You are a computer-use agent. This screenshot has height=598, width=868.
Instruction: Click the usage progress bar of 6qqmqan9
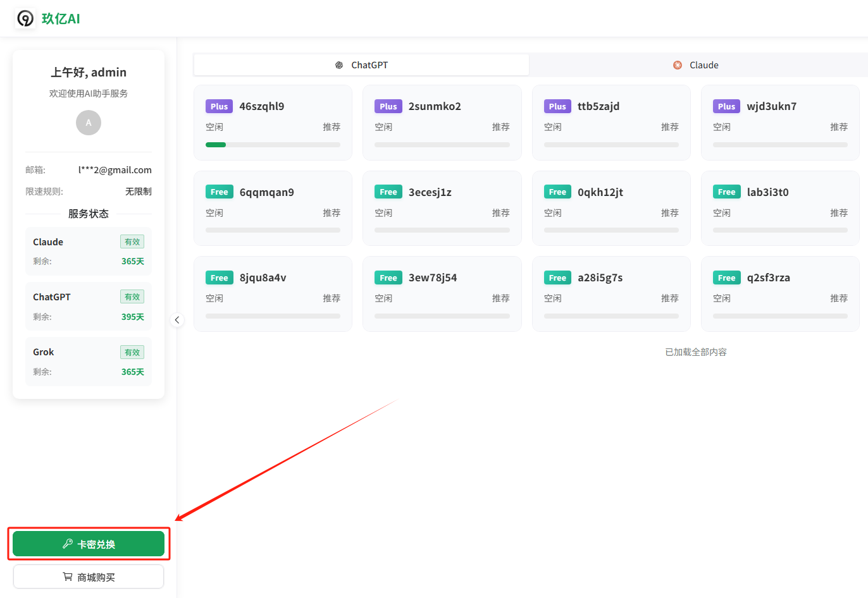coord(273,230)
